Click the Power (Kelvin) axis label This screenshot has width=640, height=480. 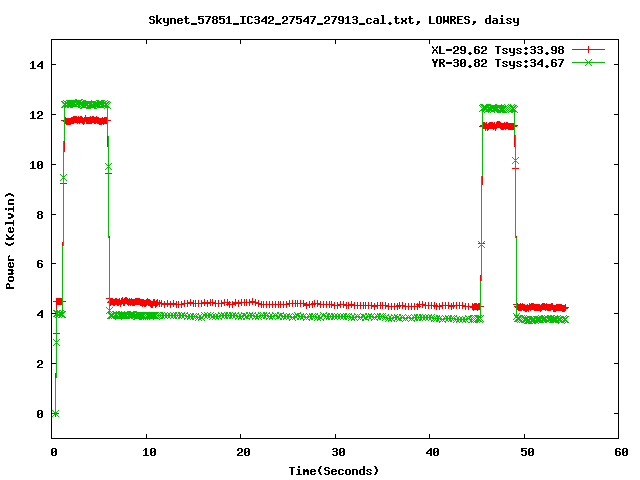[x=10, y=241]
